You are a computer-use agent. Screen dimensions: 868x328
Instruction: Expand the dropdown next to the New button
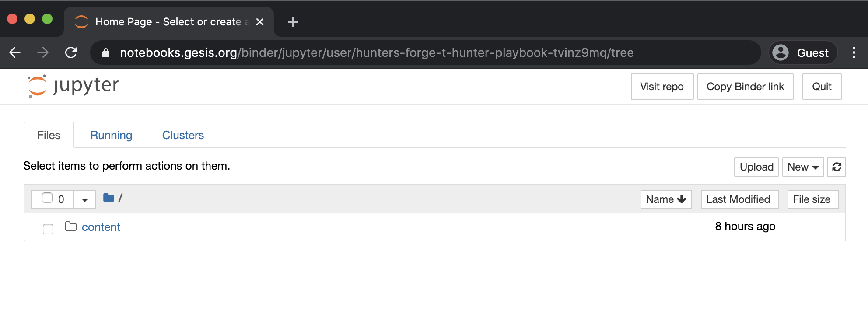click(815, 167)
